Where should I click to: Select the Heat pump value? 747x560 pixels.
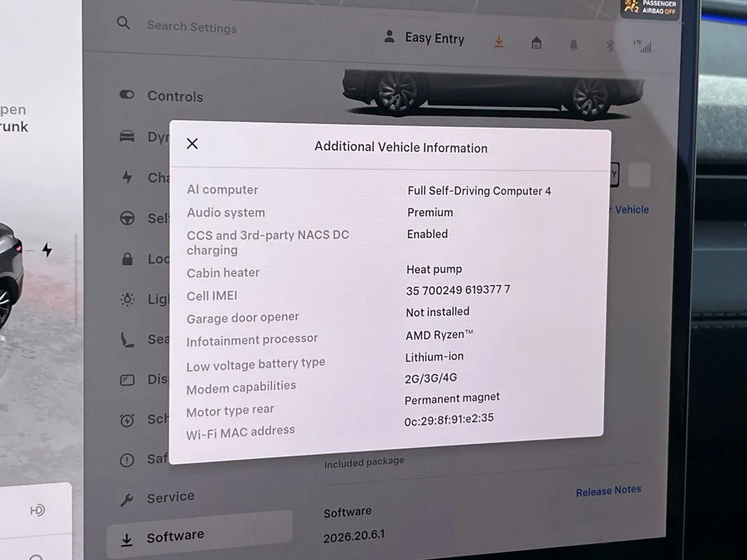(x=434, y=269)
